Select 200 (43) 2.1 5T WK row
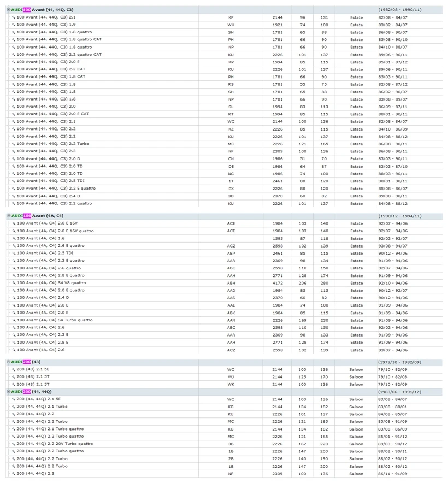Screen dimensions: 448x483 [x=224, y=385]
